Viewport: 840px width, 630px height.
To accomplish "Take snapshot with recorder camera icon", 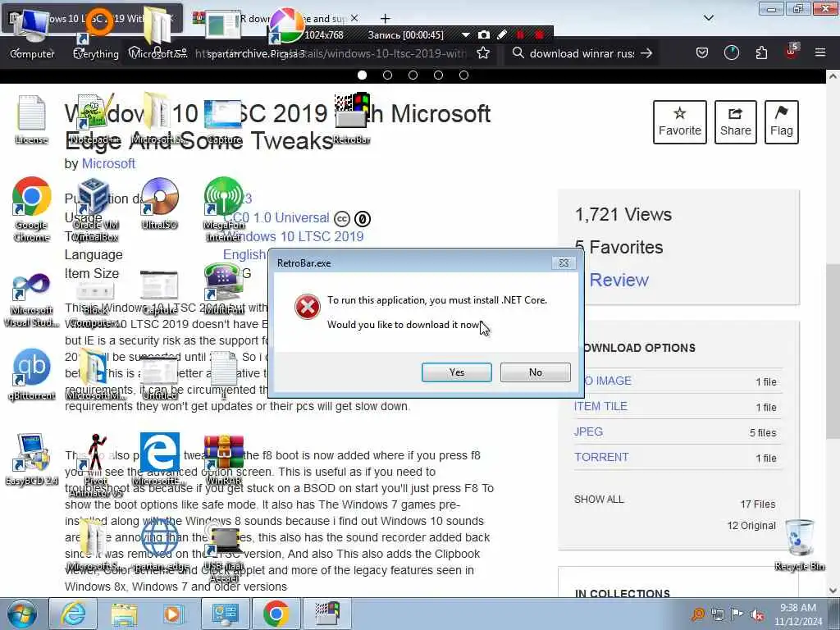I will 484,34.
